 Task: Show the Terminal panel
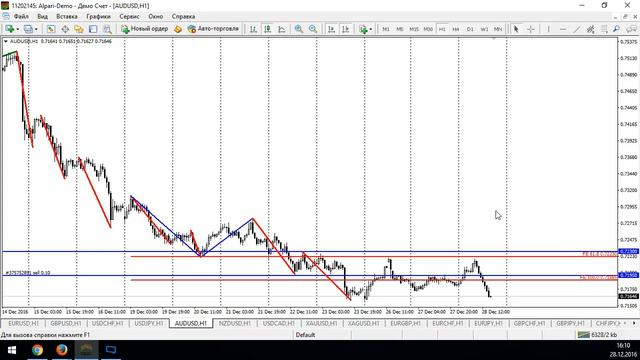click(93, 29)
